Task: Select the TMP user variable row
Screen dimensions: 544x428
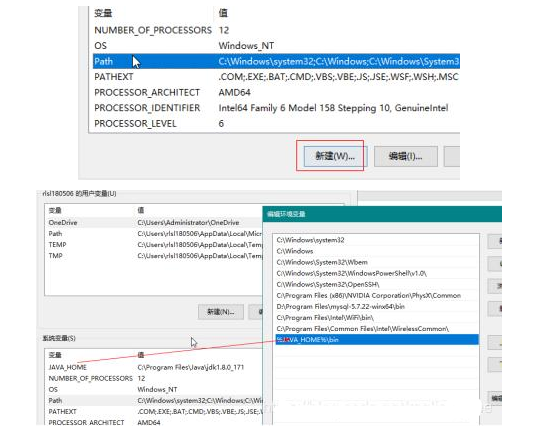Action: point(154,256)
